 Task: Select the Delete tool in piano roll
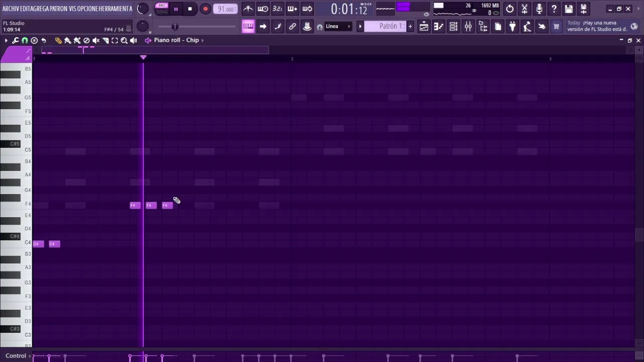point(87,40)
